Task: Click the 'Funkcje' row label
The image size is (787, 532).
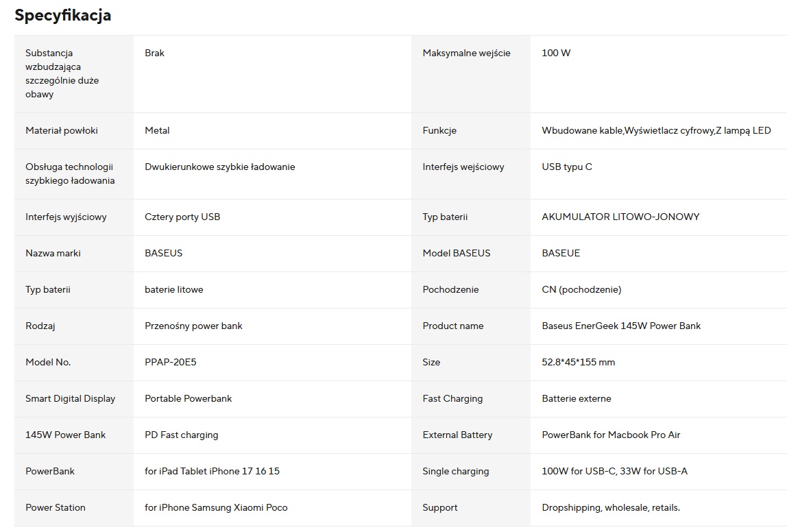Action: pos(439,130)
